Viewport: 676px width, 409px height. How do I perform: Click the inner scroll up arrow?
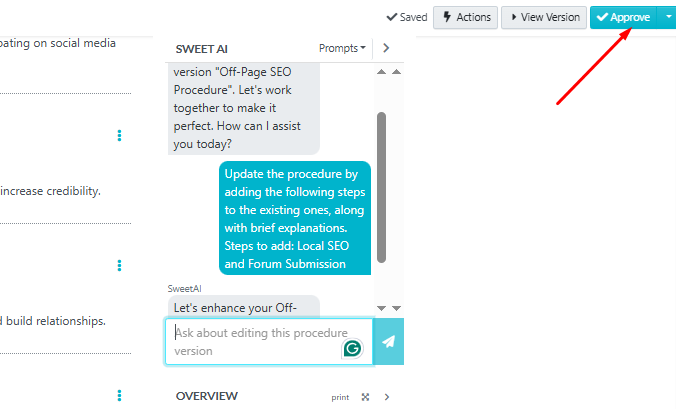(381, 72)
